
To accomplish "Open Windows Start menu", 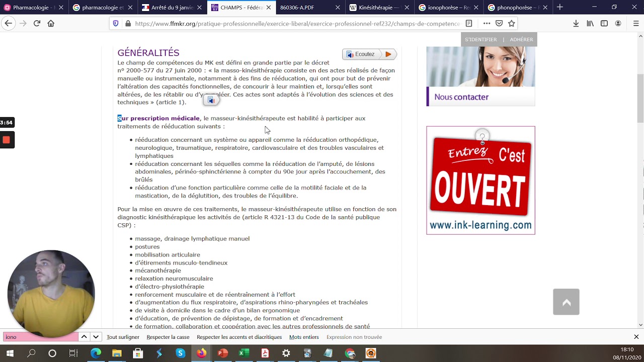I will tap(10, 353).
